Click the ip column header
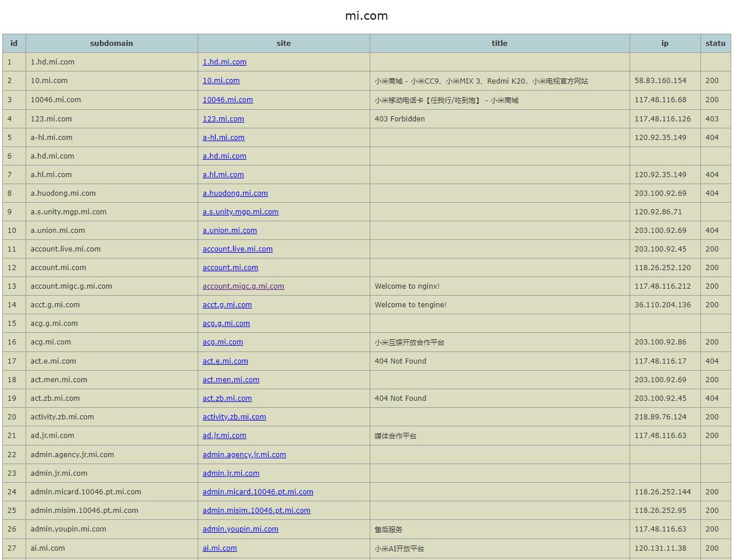Image resolution: width=733 pixels, height=560 pixels. 665,43
